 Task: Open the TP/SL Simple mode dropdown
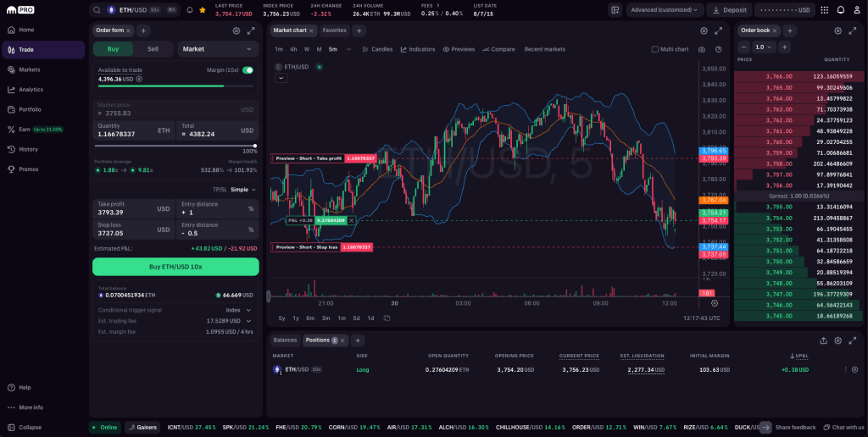[x=243, y=190]
